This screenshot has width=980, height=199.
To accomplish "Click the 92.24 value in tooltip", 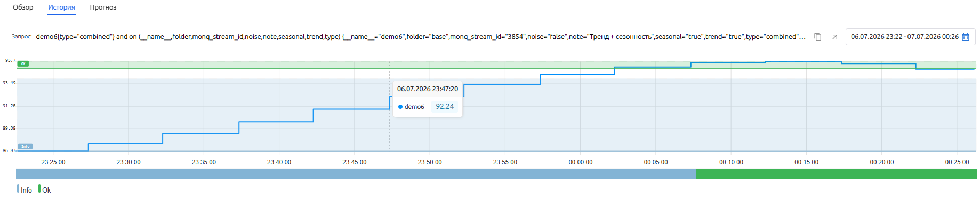I will pyautogui.click(x=445, y=106).
